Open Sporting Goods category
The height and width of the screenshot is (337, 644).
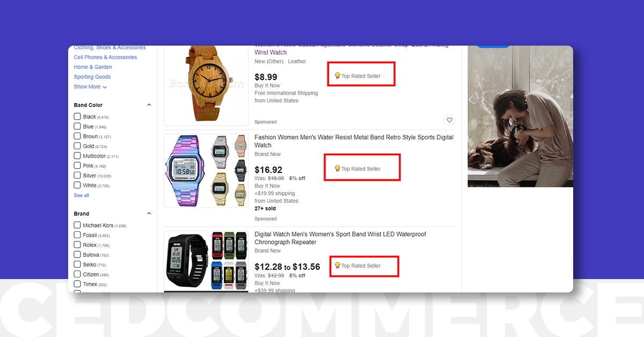tap(92, 77)
